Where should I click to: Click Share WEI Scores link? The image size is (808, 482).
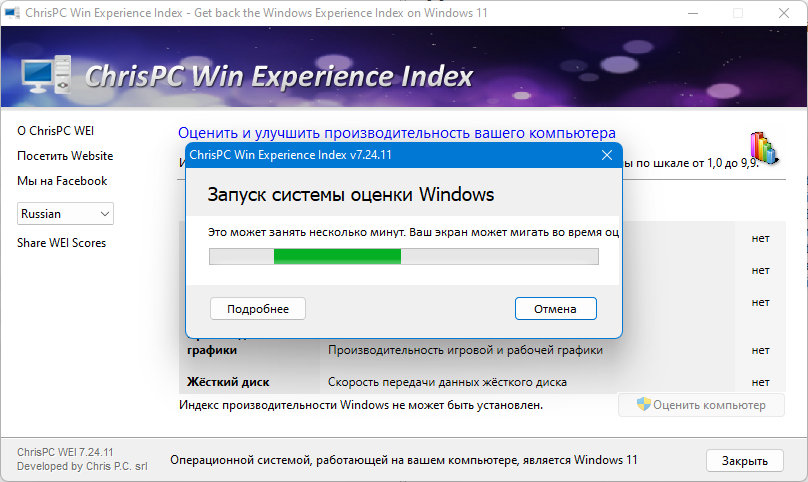61,243
